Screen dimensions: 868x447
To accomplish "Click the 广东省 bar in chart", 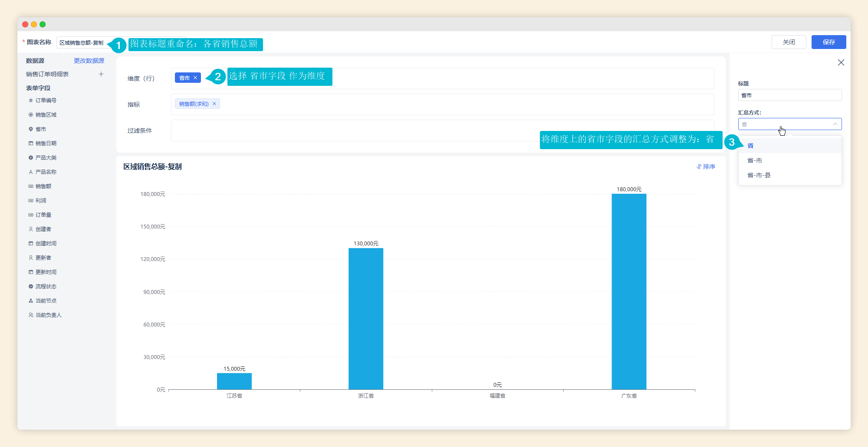I will click(x=629, y=291).
